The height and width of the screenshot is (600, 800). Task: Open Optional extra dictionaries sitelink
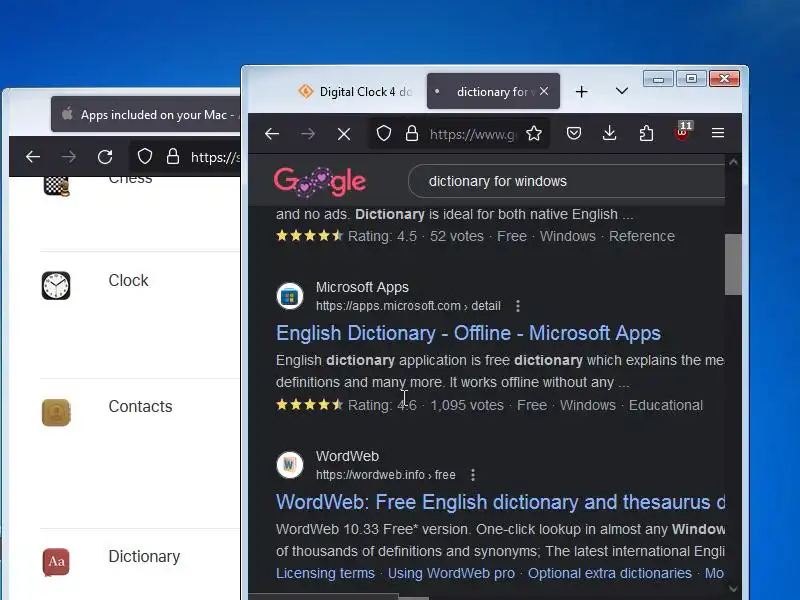tap(610, 573)
